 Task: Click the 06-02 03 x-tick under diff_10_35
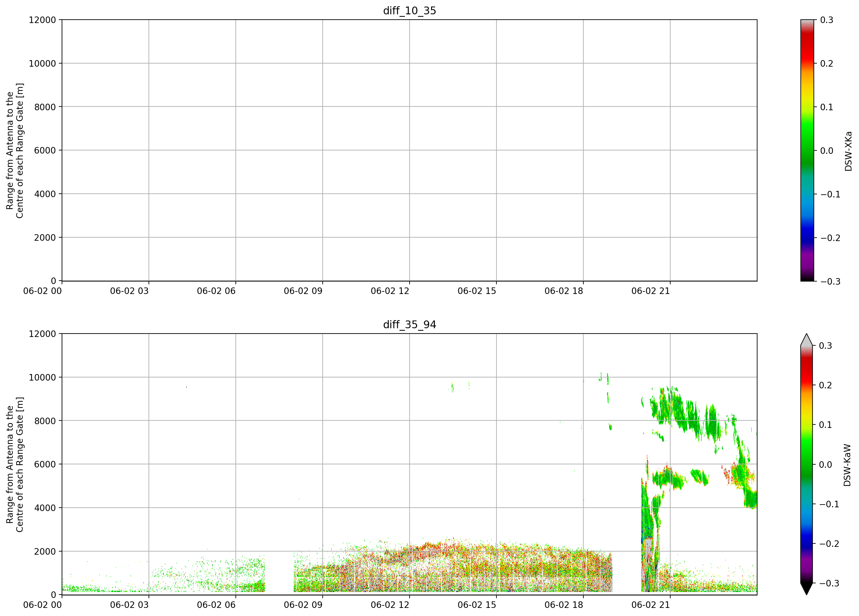(x=130, y=291)
